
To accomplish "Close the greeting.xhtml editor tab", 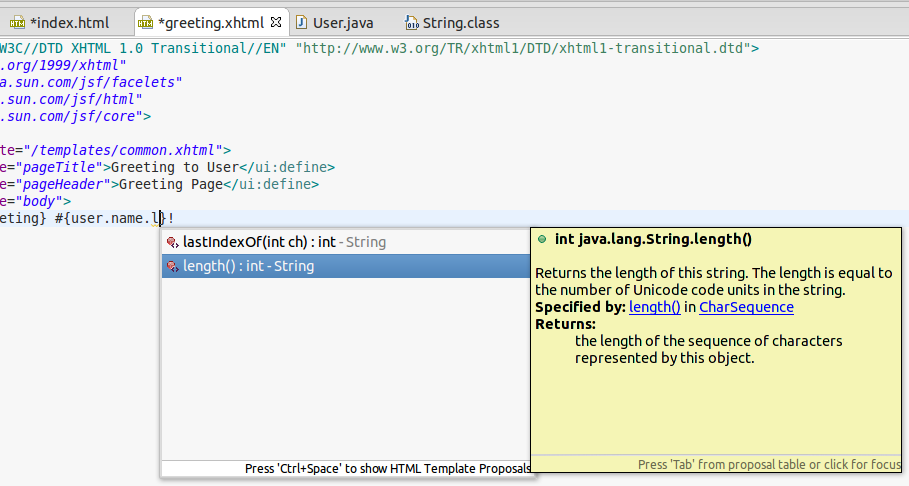I will pos(276,21).
